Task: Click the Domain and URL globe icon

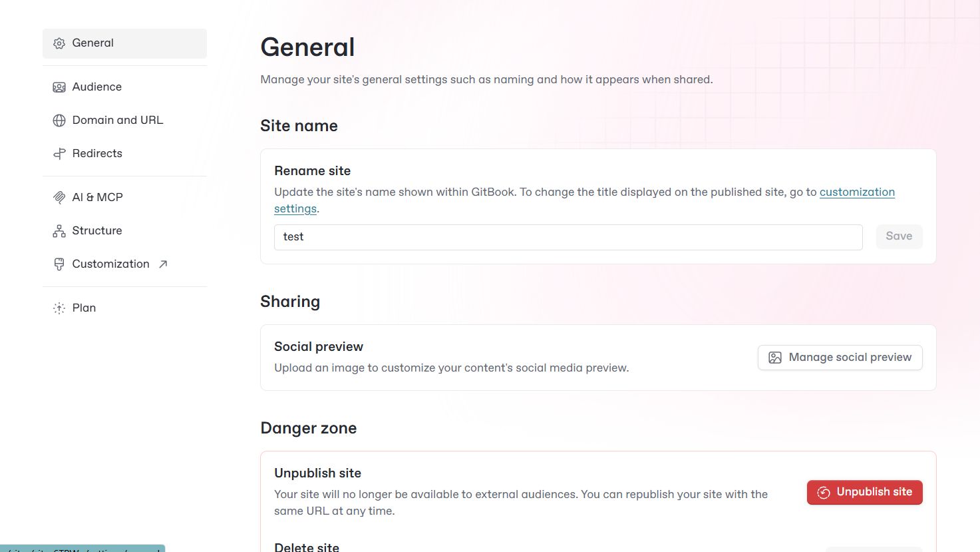Action: point(59,121)
